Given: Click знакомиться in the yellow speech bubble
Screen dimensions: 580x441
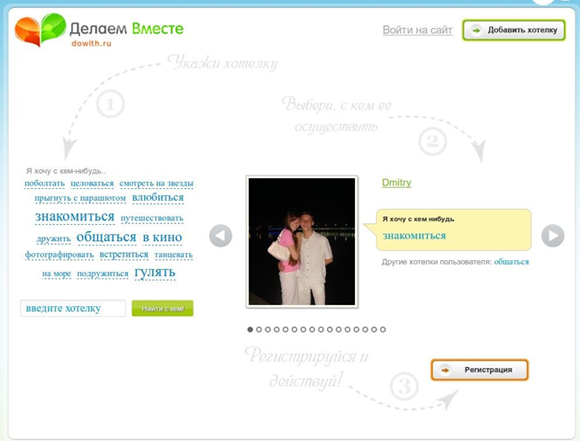Looking at the screenshot, I should click(414, 236).
